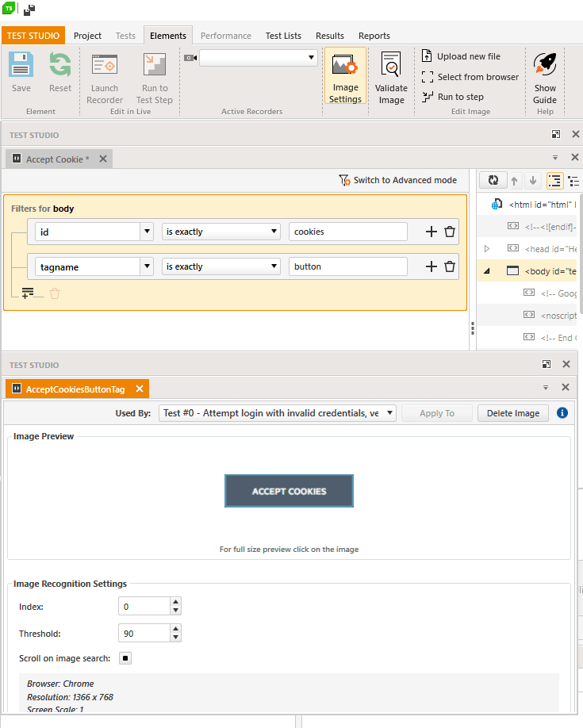The width and height of the screenshot is (583, 728).
Task: Decrease the Threshold value
Action: 175,638
